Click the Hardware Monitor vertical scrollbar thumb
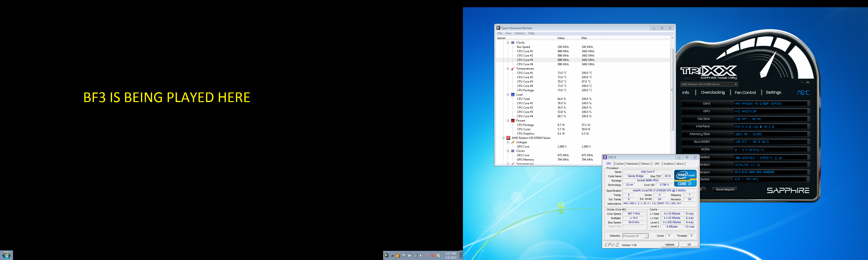The height and width of the screenshot is (260, 868). [x=672, y=90]
